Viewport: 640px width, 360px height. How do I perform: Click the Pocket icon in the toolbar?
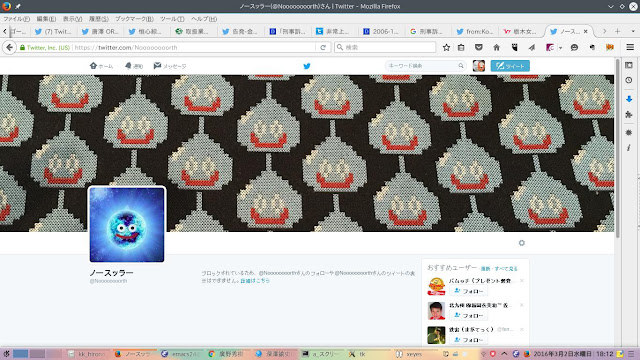click(479, 47)
